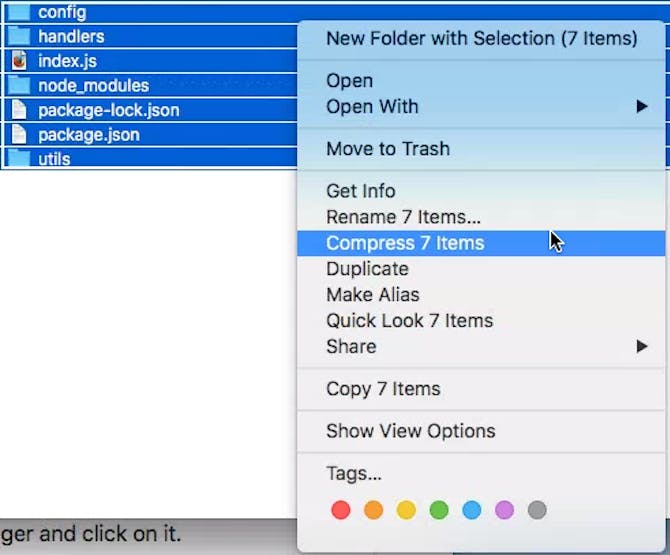Choose Tags… in context menu

(x=481, y=473)
